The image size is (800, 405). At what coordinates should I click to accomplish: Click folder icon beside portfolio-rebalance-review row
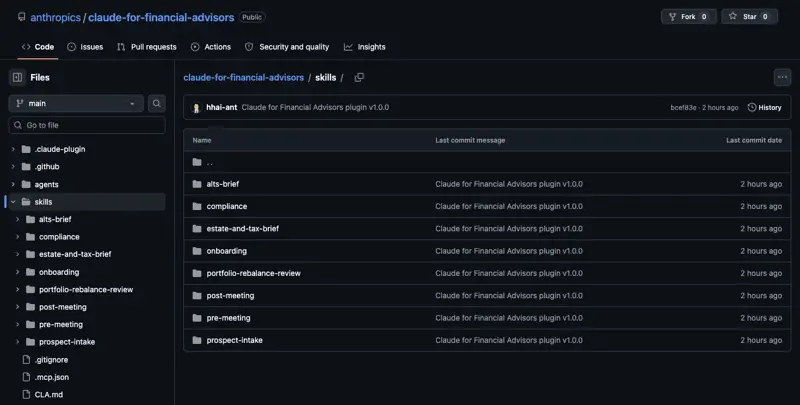[197, 273]
